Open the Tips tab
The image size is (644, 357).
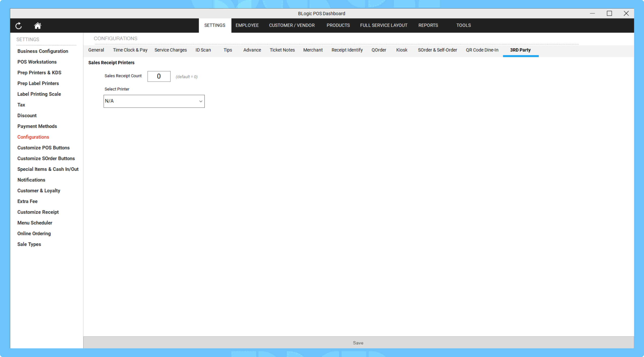(x=228, y=50)
